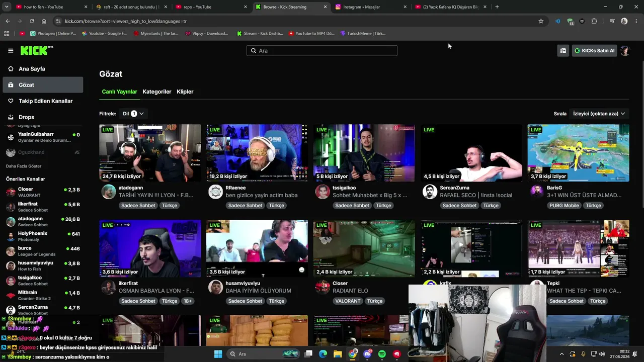The width and height of the screenshot is (644, 362).
Task: Open the Kick dashboard icon button
Action: point(563,51)
